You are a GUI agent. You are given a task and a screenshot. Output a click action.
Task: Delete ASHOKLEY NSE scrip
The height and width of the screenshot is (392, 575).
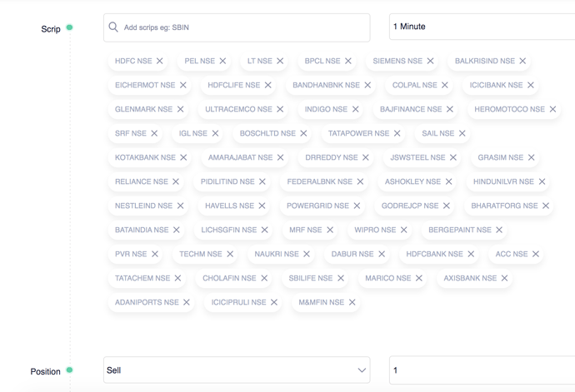(x=449, y=181)
